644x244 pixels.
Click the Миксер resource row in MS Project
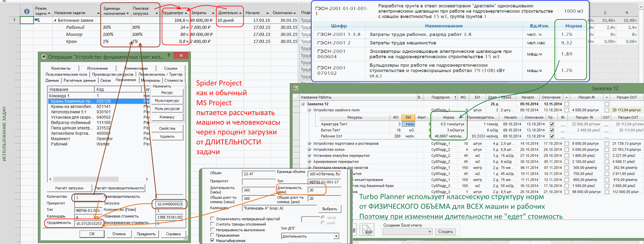[74, 35]
